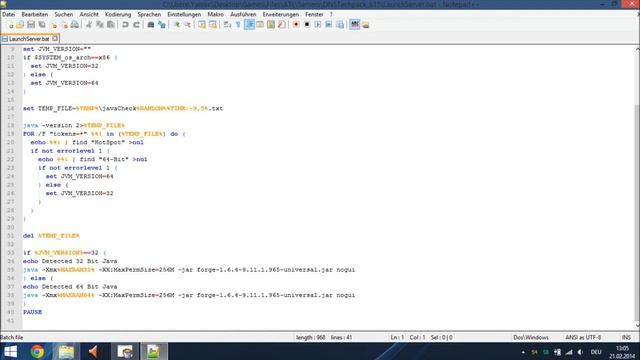The height and width of the screenshot is (360, 640).
Task: Click the Open file toolbar icon
Action: click(20, 25)
